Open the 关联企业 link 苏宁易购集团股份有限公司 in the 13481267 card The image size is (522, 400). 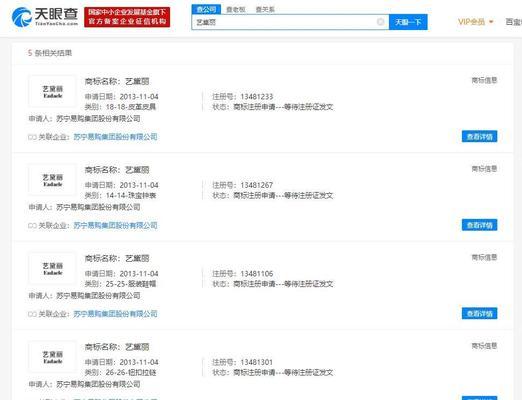(115, 225)
